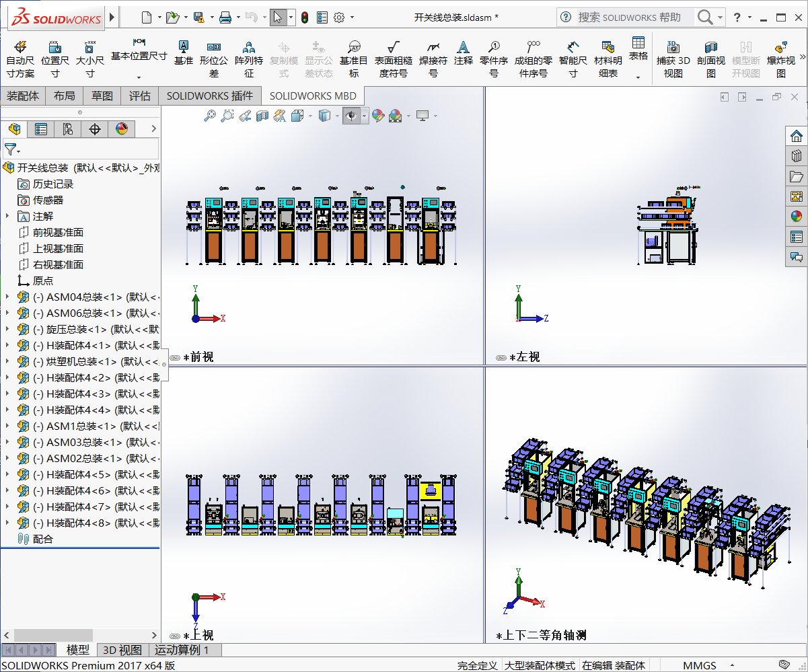Toggle the Select arrow tool
This screenshot has height=672, width=808.
[278, 17]
